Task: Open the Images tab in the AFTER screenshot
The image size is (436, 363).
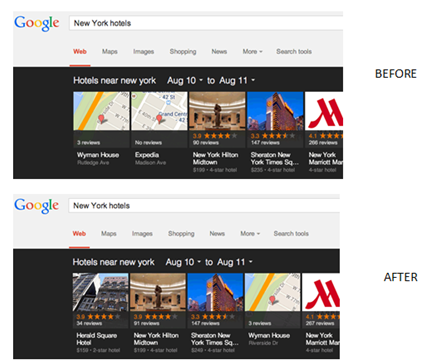Action: (142, 234)
